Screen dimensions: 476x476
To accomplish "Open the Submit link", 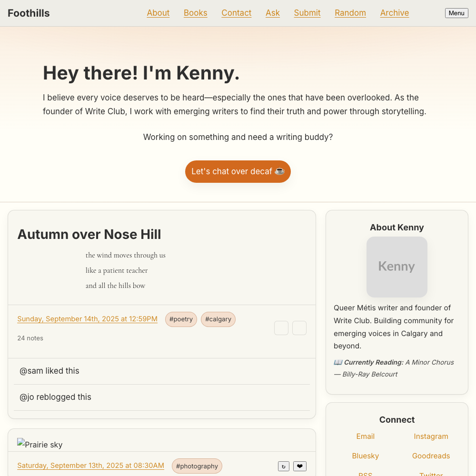I will [x=307, y=13].
